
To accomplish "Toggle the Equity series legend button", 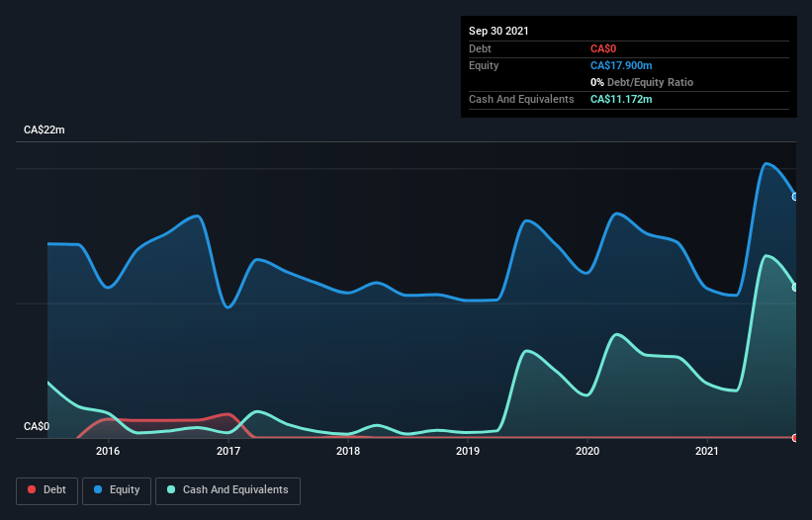I will click(117, 490).
